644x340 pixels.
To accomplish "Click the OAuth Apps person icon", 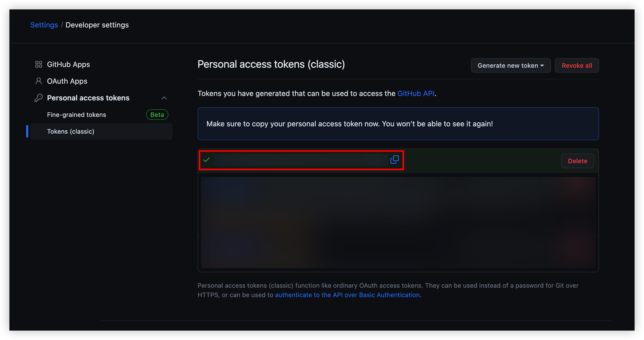I will (x=39, y=81).
